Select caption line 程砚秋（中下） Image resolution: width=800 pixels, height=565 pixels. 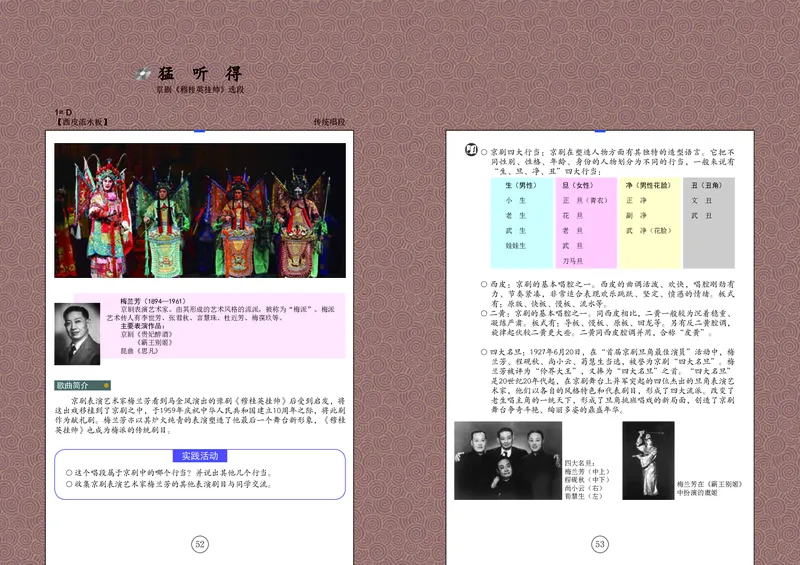click(x=587, y=480)
